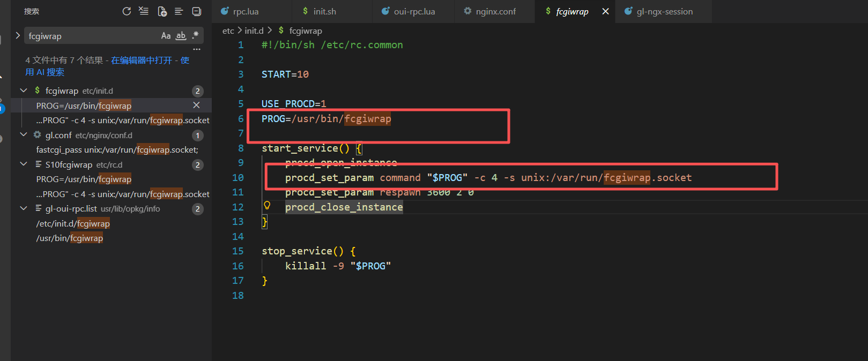Toggle Match Case in search box
Image resolution: width=868 pixels, height=361 pixels.
coord(166,36)
